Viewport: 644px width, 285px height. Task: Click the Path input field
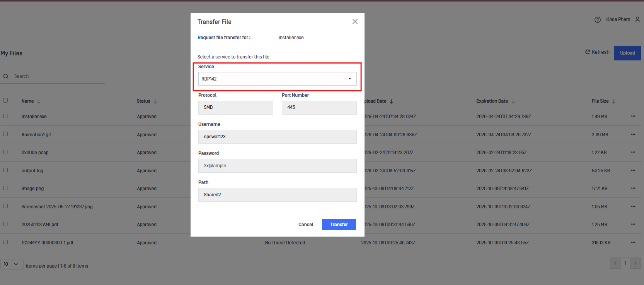click(x=277, y=195)
